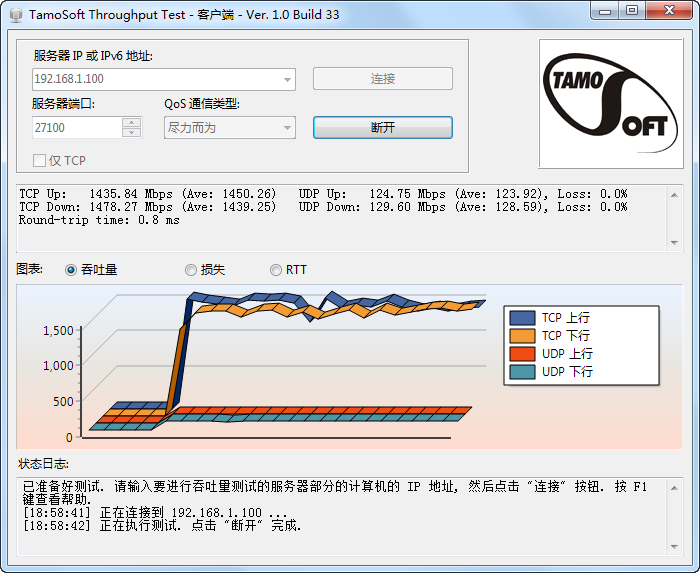Screen dimensions: 700x573
Task: Click the 连接 connect button
Action: coord(382,79)
